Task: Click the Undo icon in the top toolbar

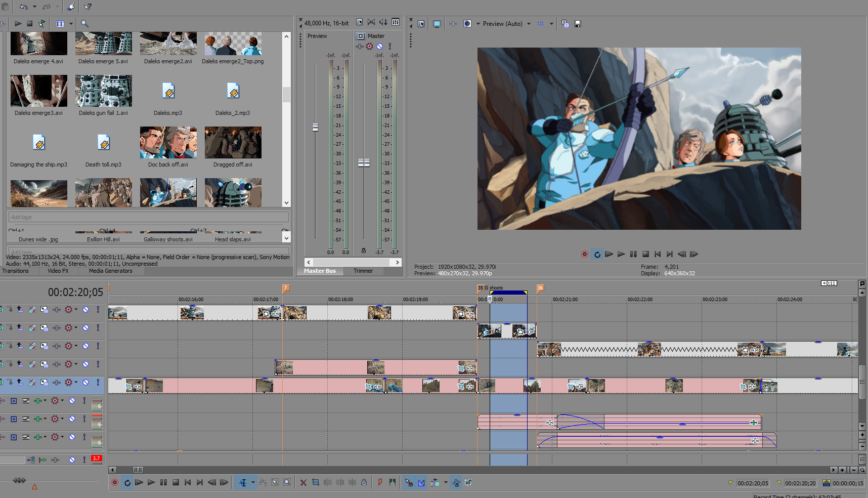Action: (x=23, y=7)
